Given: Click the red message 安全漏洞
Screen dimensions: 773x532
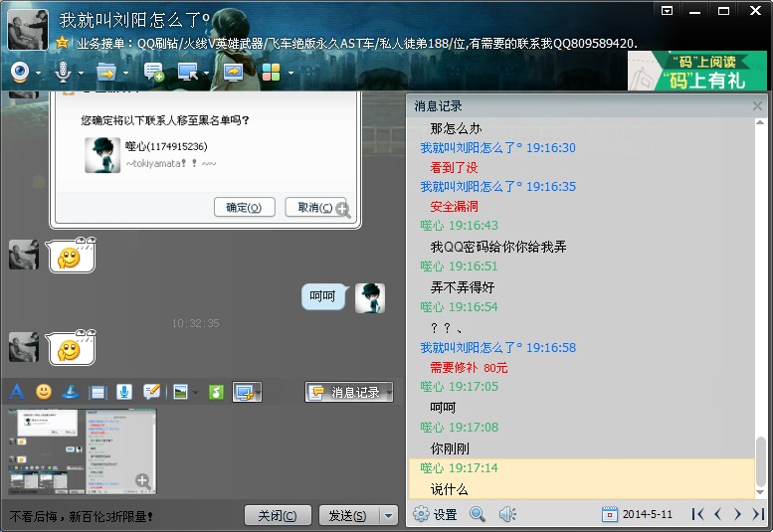Looking at the screenshot, I should pos(454,207).
